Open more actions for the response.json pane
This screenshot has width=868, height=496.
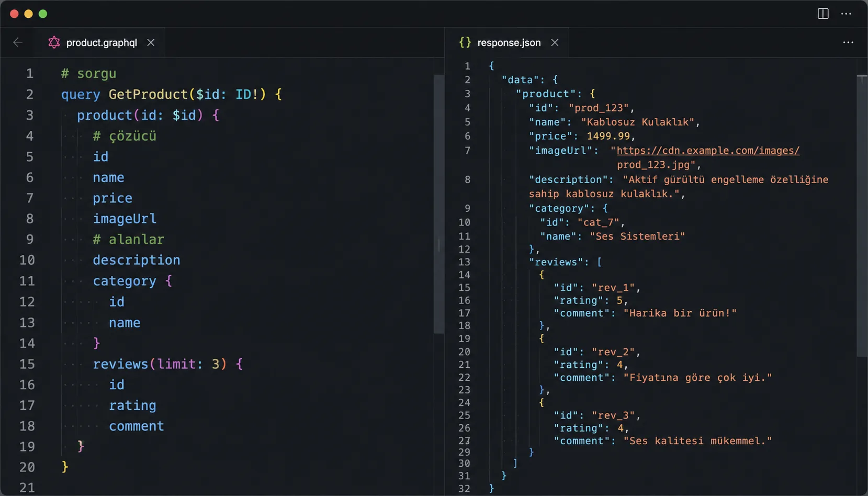848,42
